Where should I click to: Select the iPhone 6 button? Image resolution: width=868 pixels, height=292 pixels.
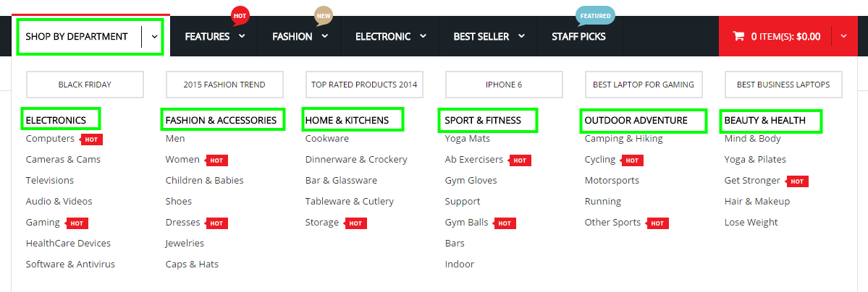pyautogui.click(x=504, y=85)
